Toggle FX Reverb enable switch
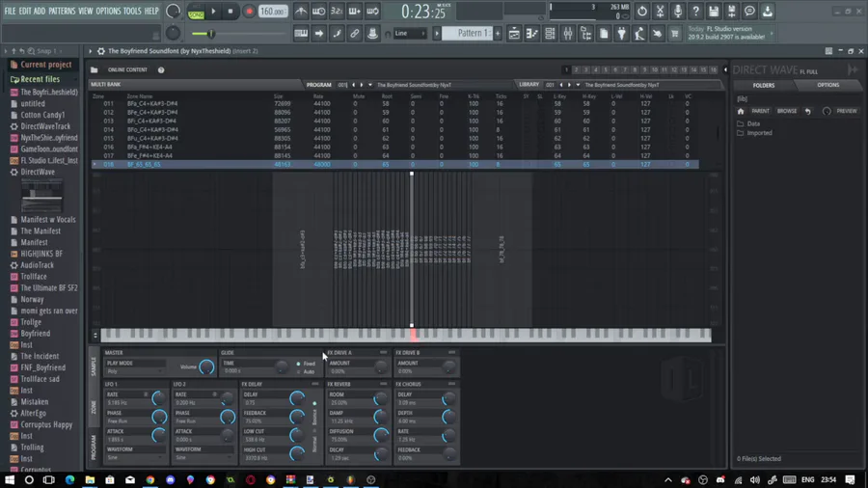This screenshot has width=868, height=488. click(x=383, y=384)
